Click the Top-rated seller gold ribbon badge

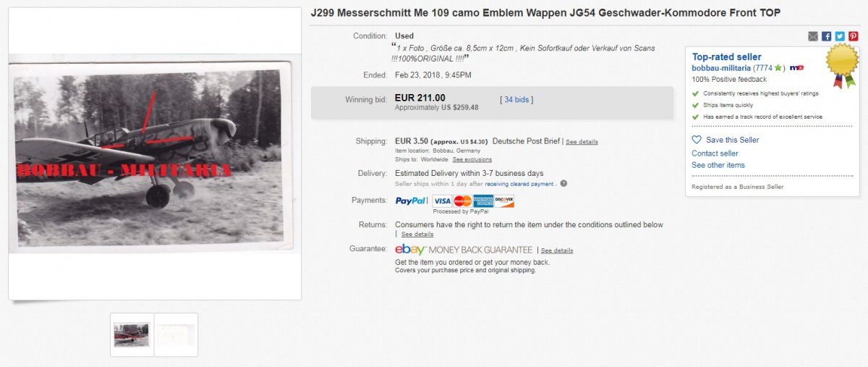[x=841, y=64]
